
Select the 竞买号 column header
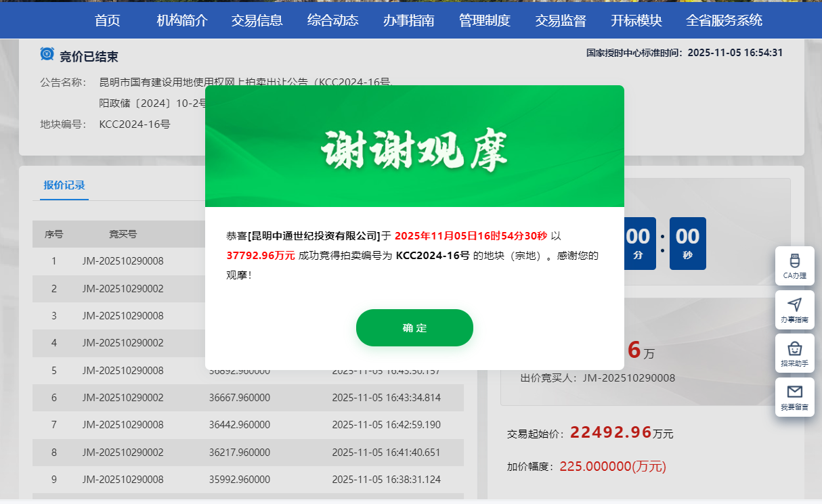123,234
